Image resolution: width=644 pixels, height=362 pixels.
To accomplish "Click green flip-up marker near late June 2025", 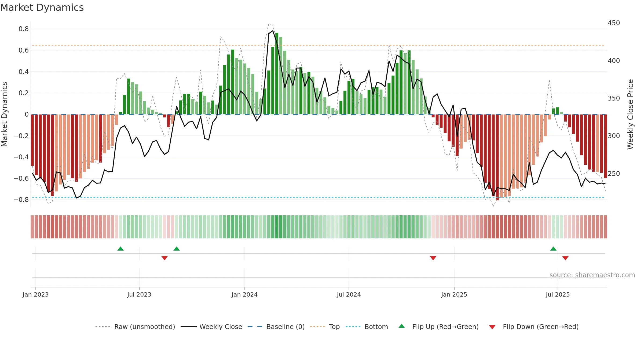I will (x=553, y=249).
